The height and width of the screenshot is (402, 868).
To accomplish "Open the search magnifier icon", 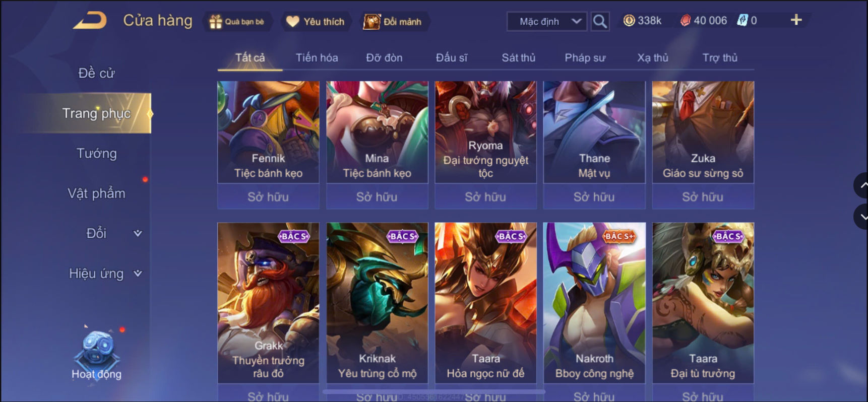I will [600, 21].
